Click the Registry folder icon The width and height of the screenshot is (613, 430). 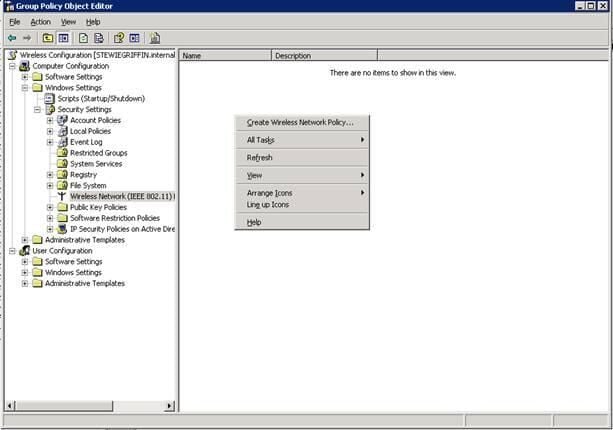point(63,175)
